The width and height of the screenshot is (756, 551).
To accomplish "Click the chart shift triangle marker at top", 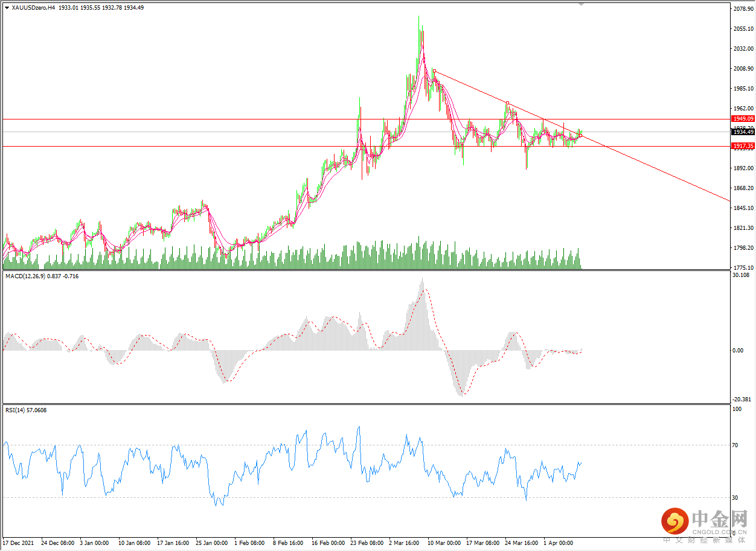I will click(x=581, y=4).
